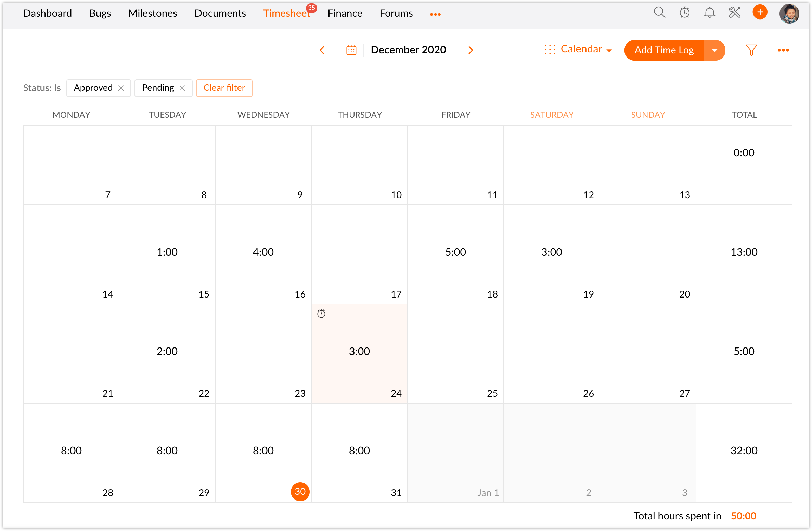This screenshot has height=531, width=812.
Task: Open the Finance tab
Action: coord(345,13)
